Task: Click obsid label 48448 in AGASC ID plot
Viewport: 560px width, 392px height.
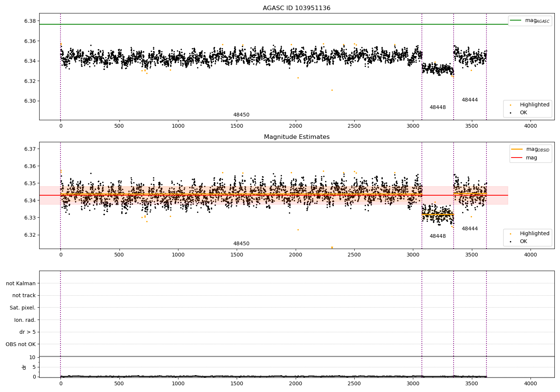Action: 438,108
